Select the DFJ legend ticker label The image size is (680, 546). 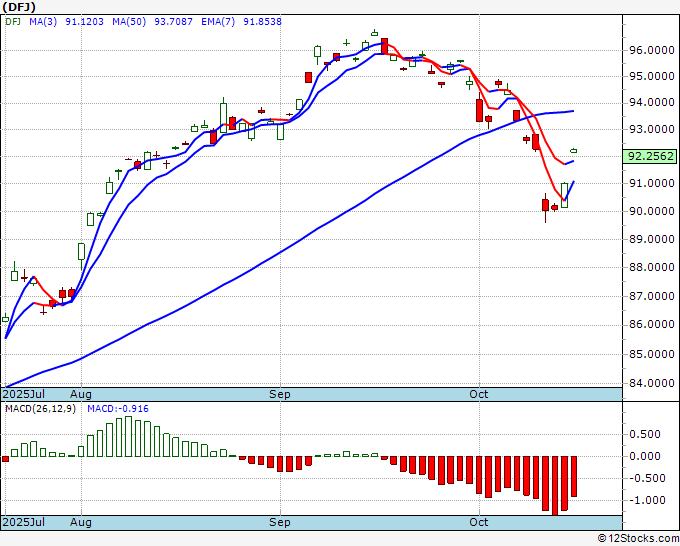click(13, 21)
